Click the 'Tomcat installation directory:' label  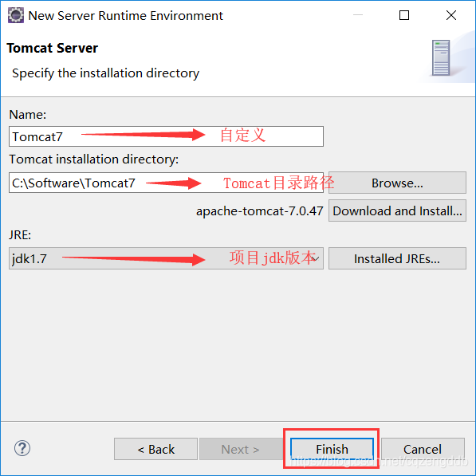click(x=94, y=159)
